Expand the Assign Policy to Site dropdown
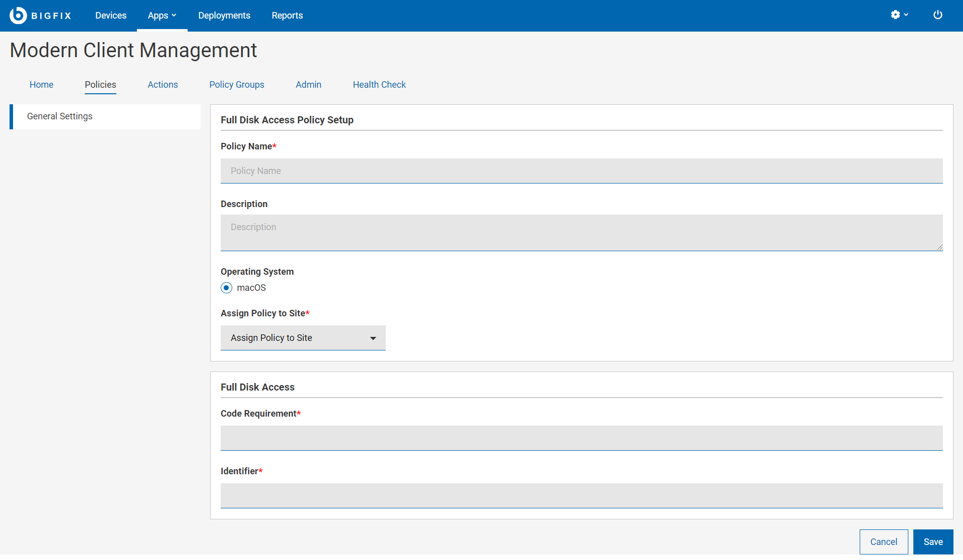This screenshot has height=560, width=963. [303, 338]
